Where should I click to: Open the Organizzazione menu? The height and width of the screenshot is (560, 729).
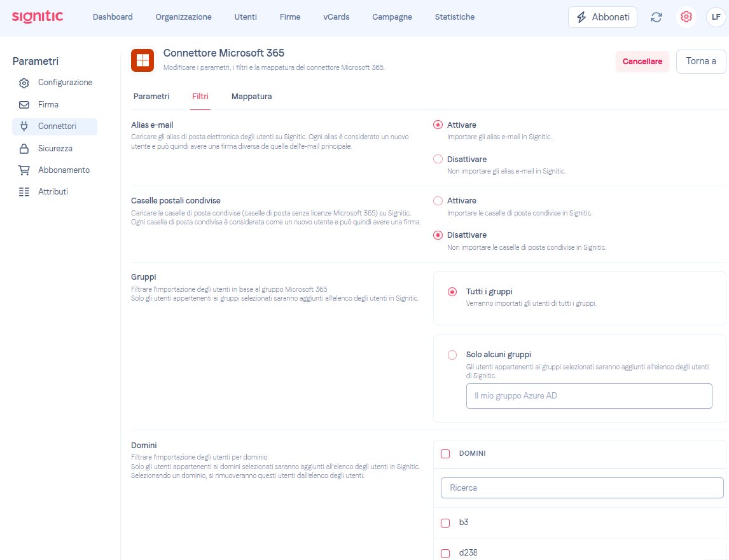point(183,17)
